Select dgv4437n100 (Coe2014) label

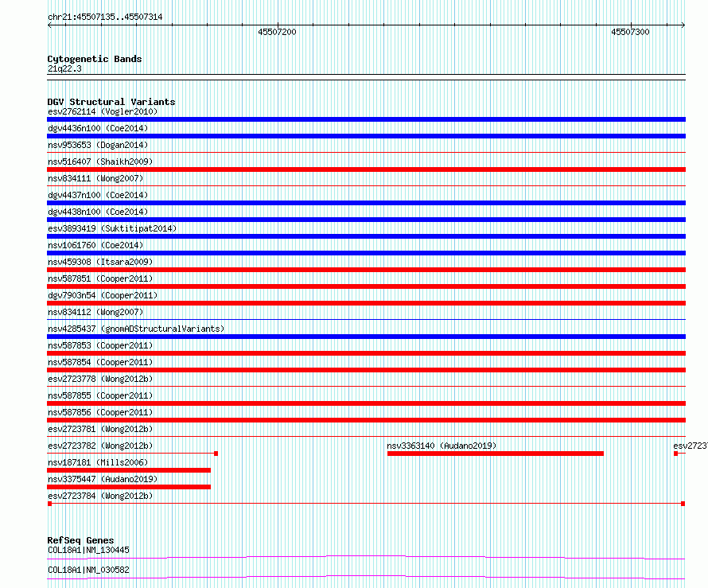98,195
